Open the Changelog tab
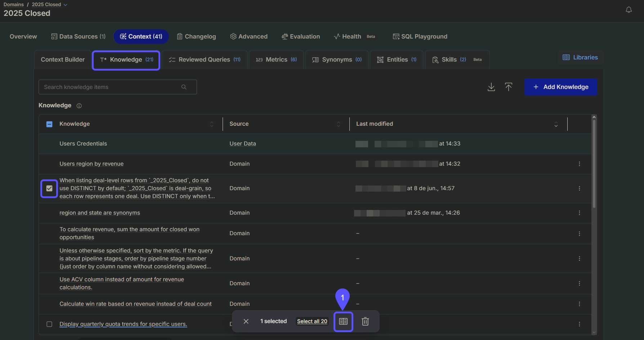The image size is (644, 340). click(196, 36)
